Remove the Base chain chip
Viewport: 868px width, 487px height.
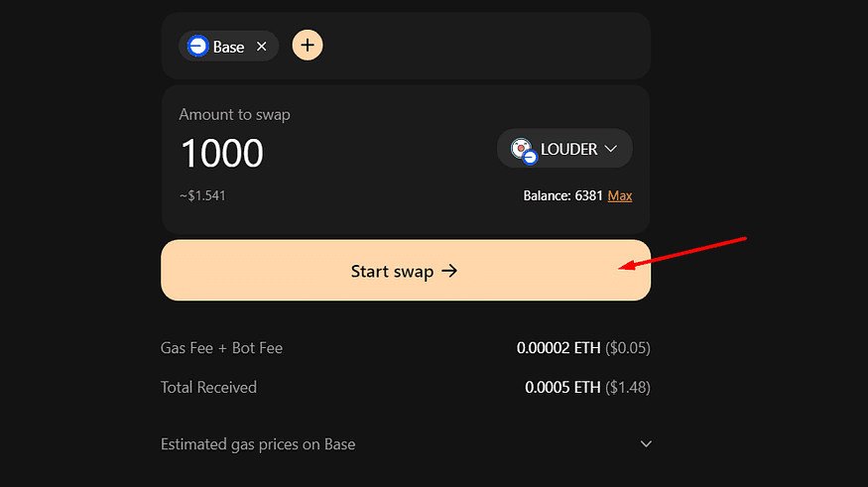click(261, 47)
